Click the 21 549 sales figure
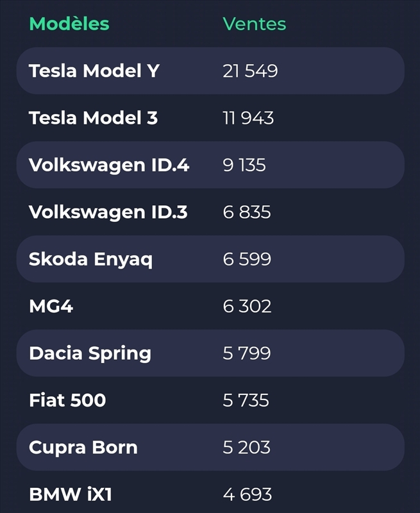Image resolution: width=420 pixels, height=513 pixels. click(250, 71)
